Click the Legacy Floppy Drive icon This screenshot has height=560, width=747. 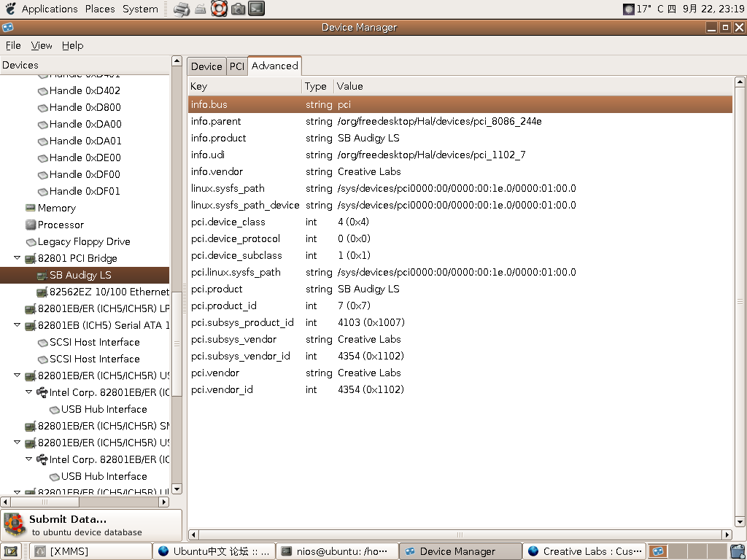tap(31, 242)
